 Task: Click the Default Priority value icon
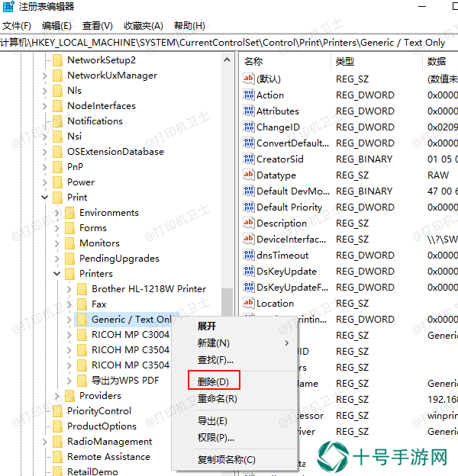tap(248, 207)
